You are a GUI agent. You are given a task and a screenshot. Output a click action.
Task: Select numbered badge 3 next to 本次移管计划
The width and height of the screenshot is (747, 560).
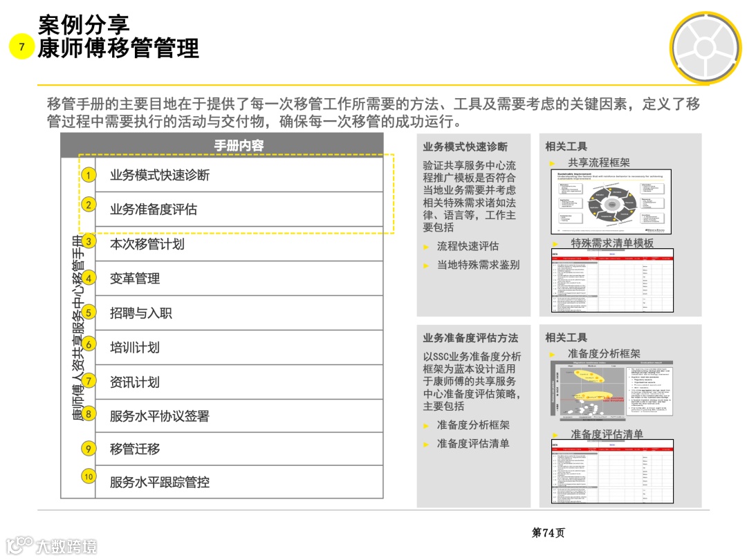pos(88,241)
